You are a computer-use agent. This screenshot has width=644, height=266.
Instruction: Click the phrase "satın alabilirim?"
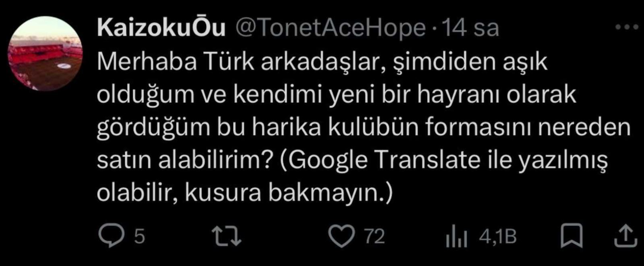(183, 160)
